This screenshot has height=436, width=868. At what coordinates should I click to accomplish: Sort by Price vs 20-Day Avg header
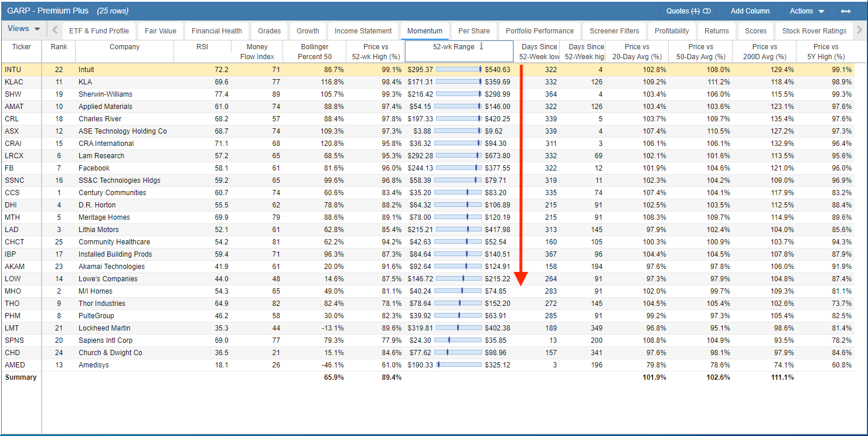[x=637, y=51]
